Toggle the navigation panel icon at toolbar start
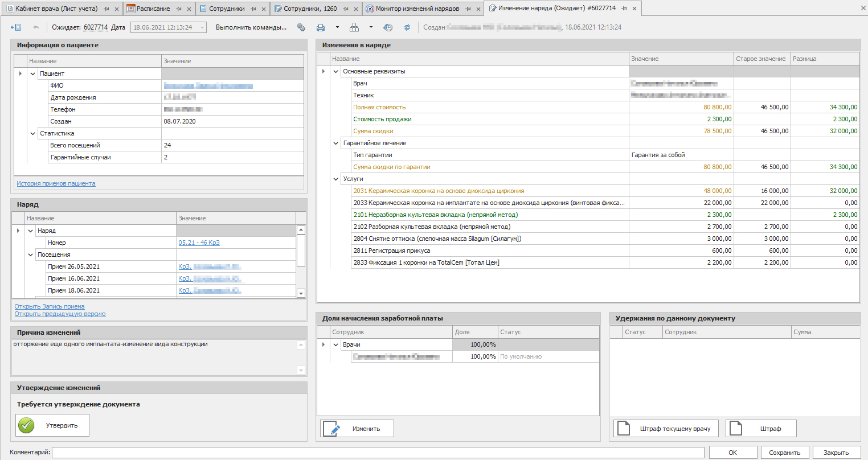The width and height of the screenshot is (868, 460). coord(16,27)
